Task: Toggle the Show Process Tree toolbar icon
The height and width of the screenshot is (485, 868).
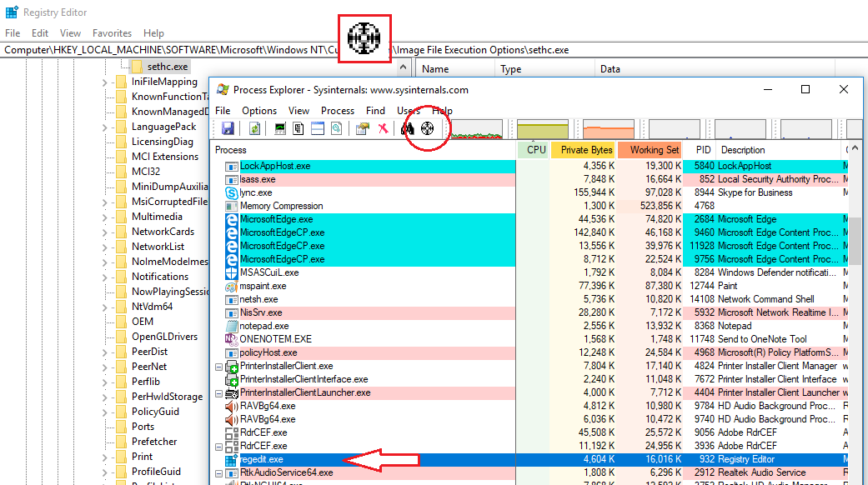Action: click(x=299, y=129)
